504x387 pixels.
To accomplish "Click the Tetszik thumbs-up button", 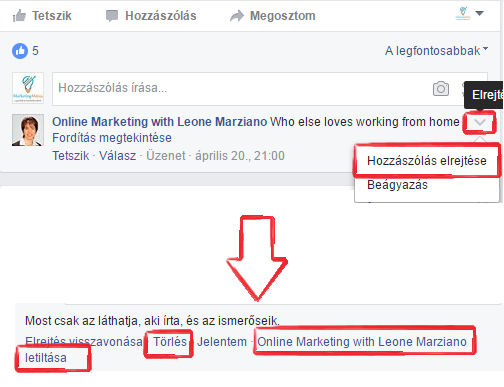I will pyautogui.click(x=42, y=16).
